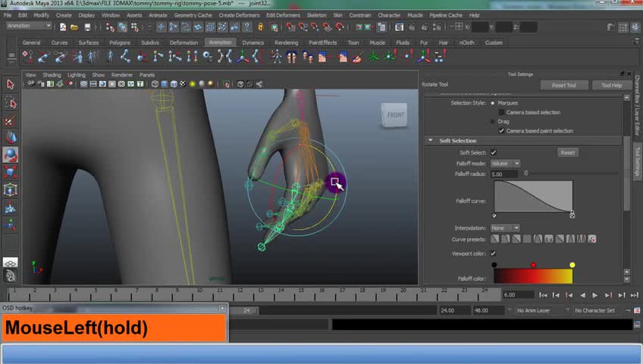Click the Tool Help button
This screenshot has width=643, height=364.
coord(611,85)
